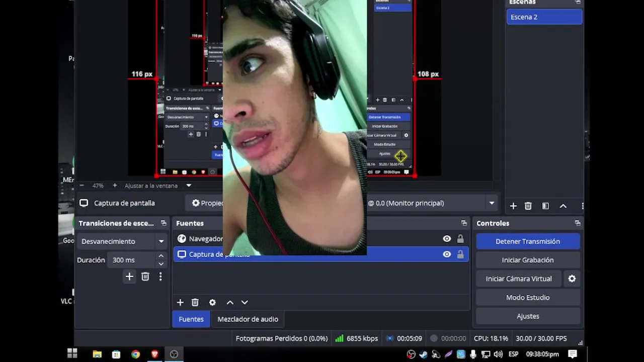Open the Windows notification center
Image resolution: width=644 pixels, height=362 pixels.
tap(573, 354)
